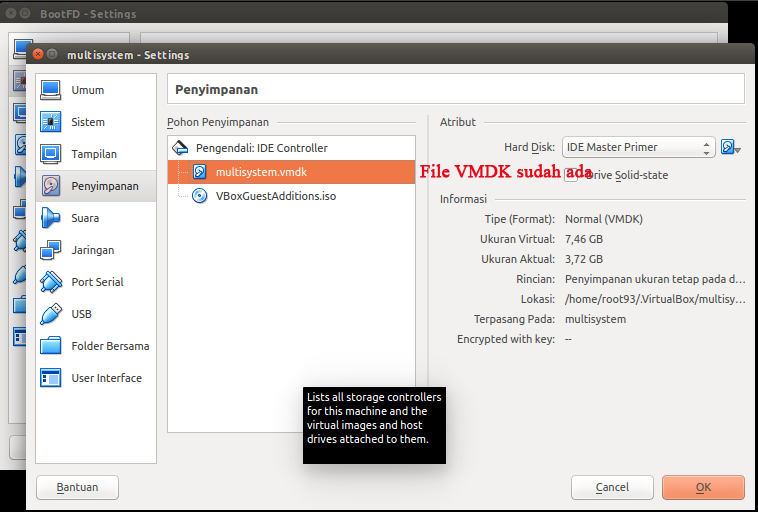Viewport: 758px width, 512px height.
Task: Open the Sistem settings category
Action: point(96,122)
